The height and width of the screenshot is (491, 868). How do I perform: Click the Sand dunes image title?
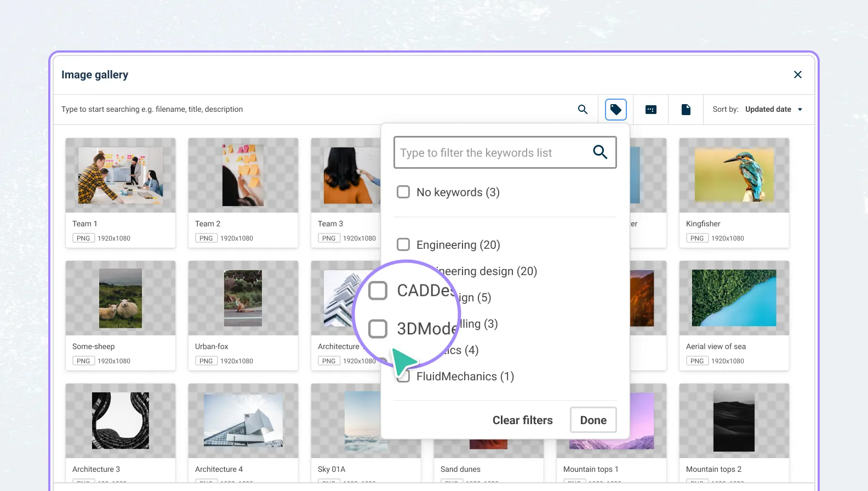tap(460, 469)
